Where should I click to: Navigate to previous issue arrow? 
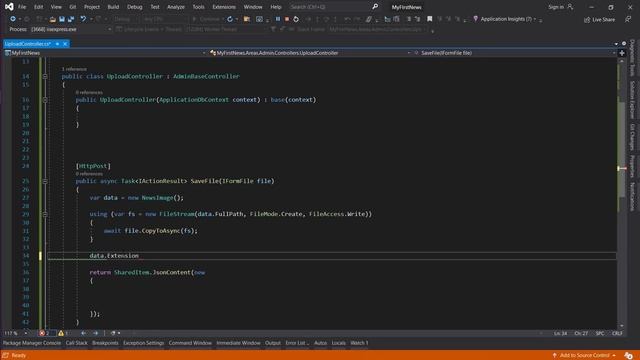tap(83, 333)
